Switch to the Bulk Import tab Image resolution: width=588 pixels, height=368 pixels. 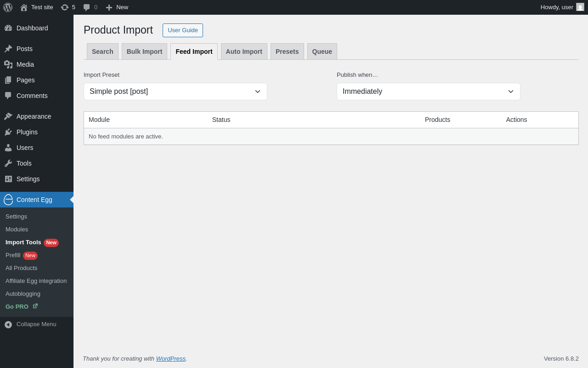click(x=144, y=52)
